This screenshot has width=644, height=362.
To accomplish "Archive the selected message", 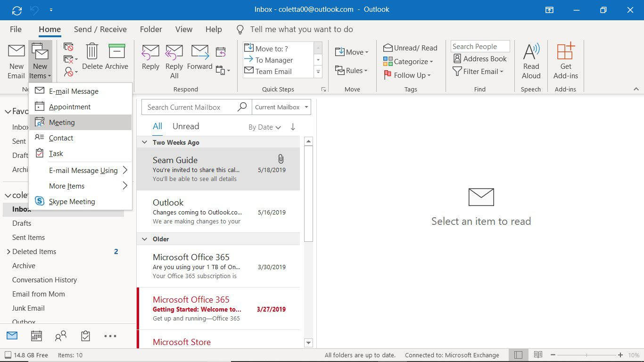I will pos(116,57).
